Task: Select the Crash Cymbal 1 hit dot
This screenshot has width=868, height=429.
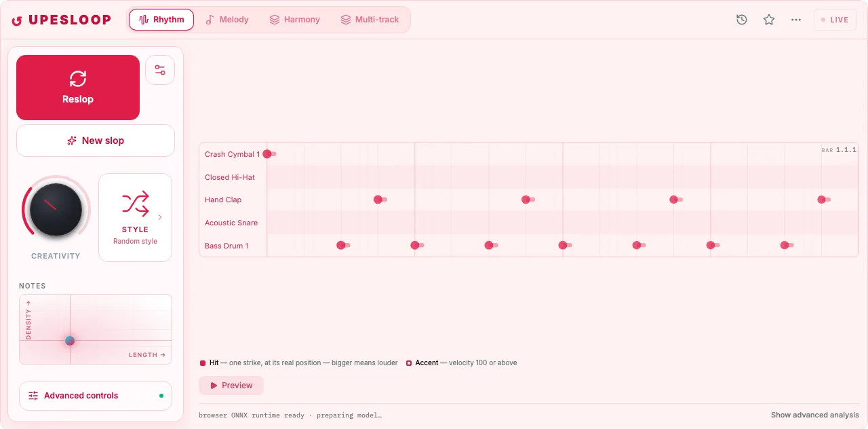Action: [x=267, y=154]
